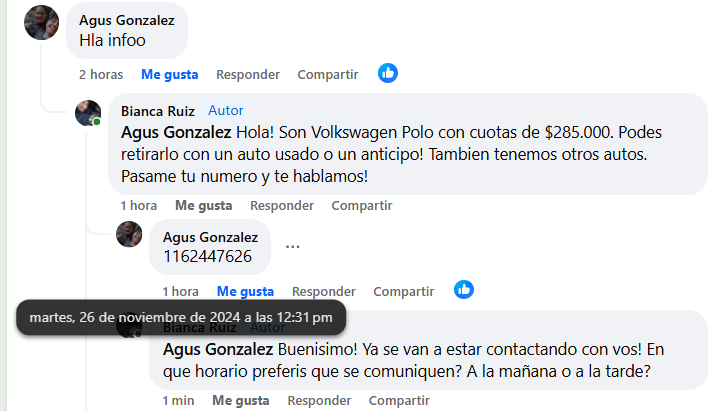Open the three-dot options menu next to phone number comment
The width and height of the screenshot is (715, 411).
(x=293, y=247)
